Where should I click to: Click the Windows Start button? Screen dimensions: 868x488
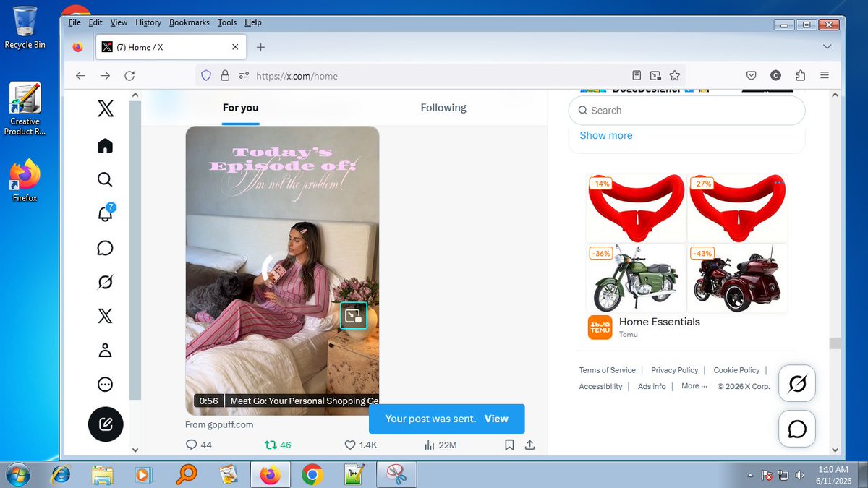pos(17,475)
